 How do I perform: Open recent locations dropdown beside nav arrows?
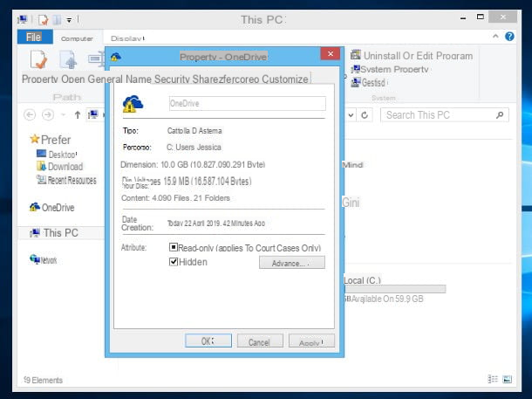click(63, 114)
